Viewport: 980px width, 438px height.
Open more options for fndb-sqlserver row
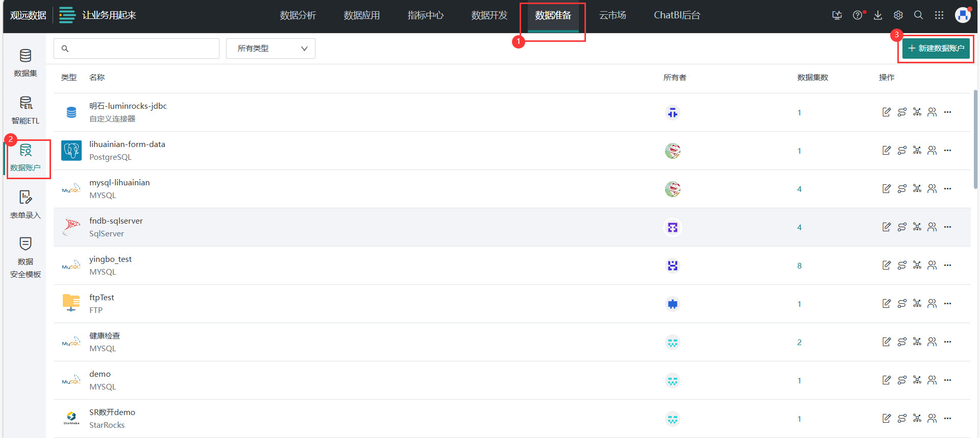coord(948,227)
